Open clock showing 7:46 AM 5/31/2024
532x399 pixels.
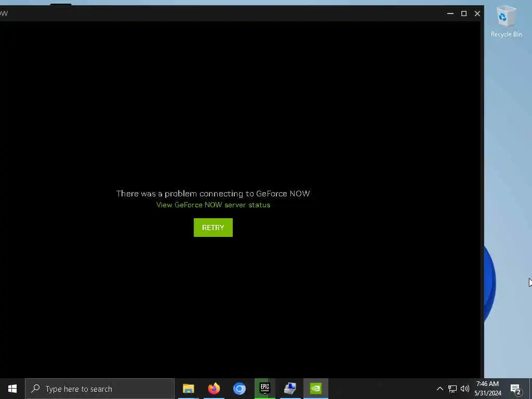pyautogui.click(x=487, y=389)
